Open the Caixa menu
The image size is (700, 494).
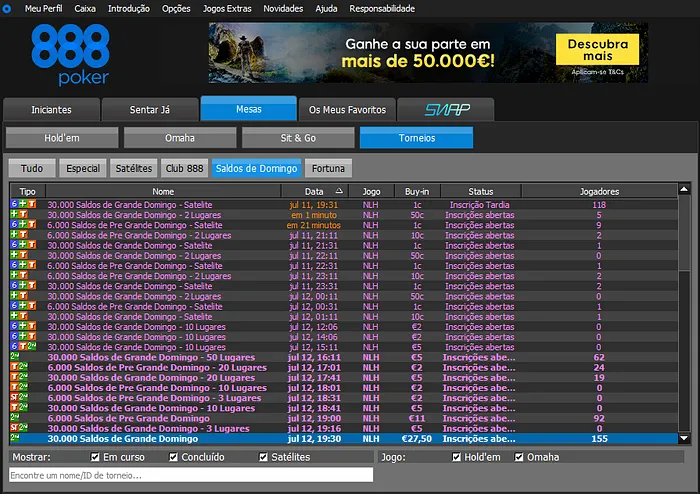click(x=85, y=8)
